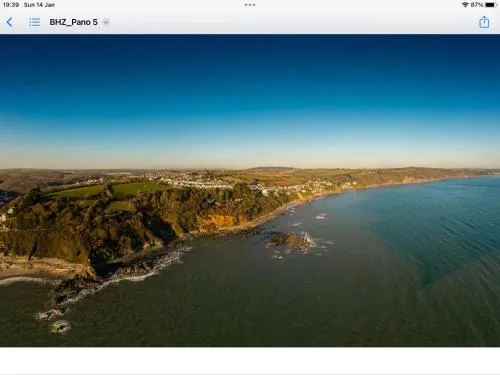Image resolution: width=500 pixels, height=375 pixels.
Task: Tap the share icon
Action: tap(484, 22)
